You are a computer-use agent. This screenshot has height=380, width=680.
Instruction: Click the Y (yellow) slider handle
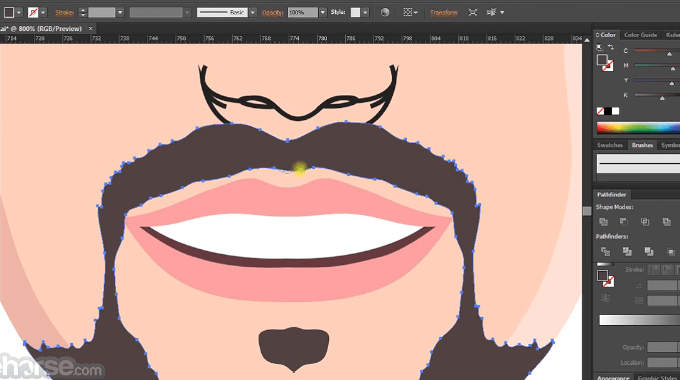click(672, 83)
